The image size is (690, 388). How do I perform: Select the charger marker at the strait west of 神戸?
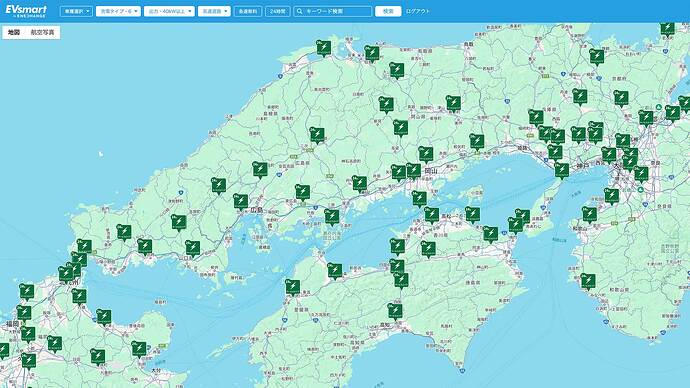click(x=562, y=170)
